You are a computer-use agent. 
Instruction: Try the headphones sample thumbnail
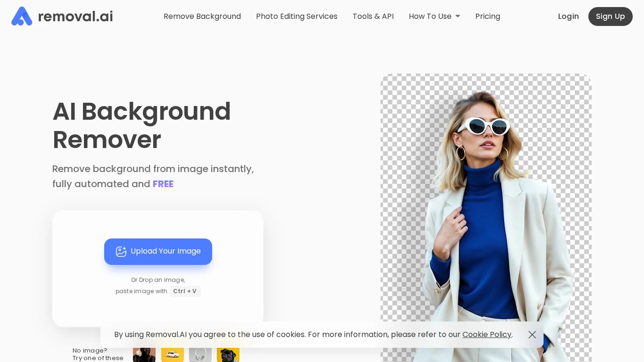tap(200, 355)
